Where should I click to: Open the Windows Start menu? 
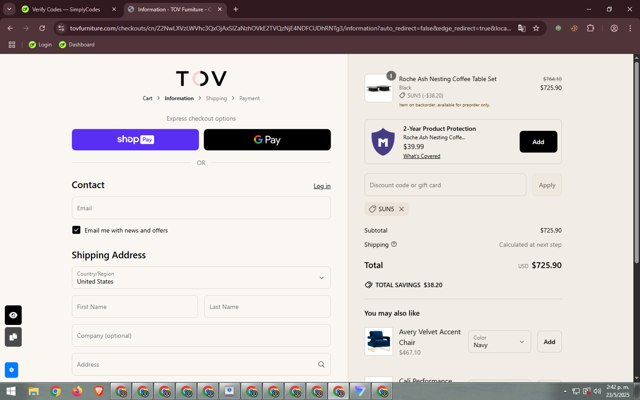coord(11,391)
